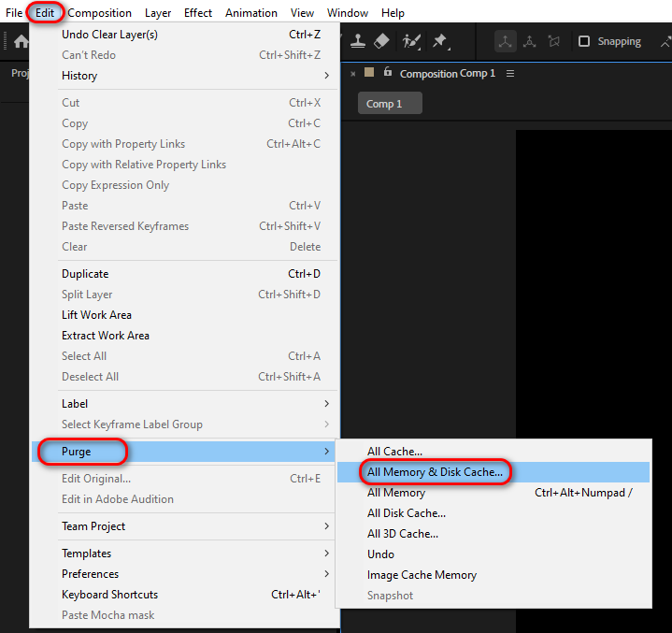The height and width of the screenshot is (633, 672).
Task: Expand the History submenu
Action: [x=185, y=76]
